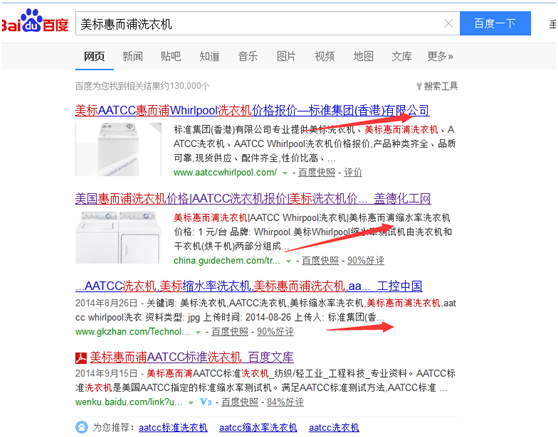Expand arrow next to www.aatccwhirlpool.com
Viewport: 558px width, 437px height.
pyautogui.click(x=285, y=173)
